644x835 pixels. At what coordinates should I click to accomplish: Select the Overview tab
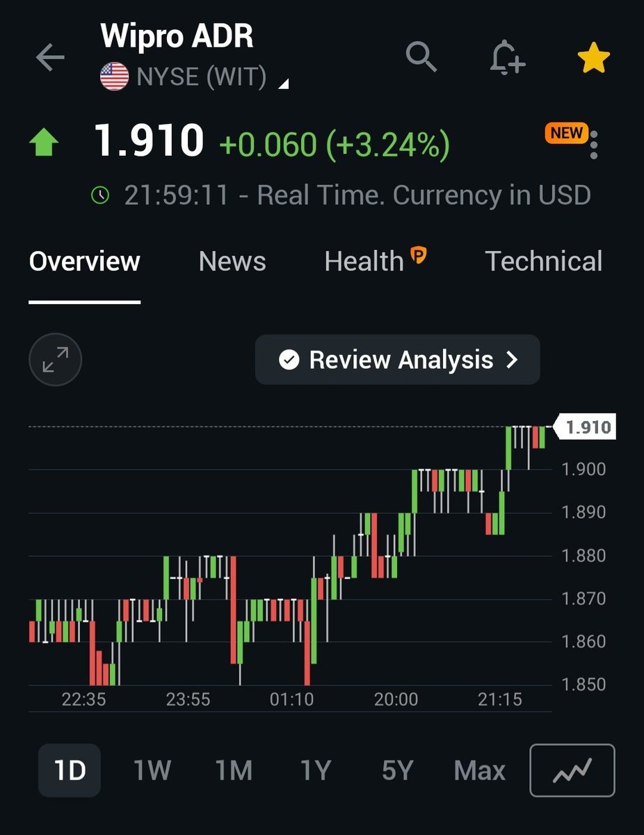tap(85, 262)
